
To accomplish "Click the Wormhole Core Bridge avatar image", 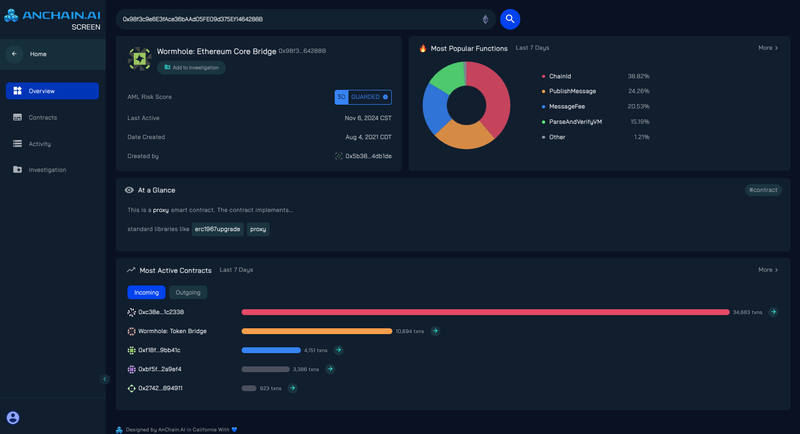I will tap(139, 59).
